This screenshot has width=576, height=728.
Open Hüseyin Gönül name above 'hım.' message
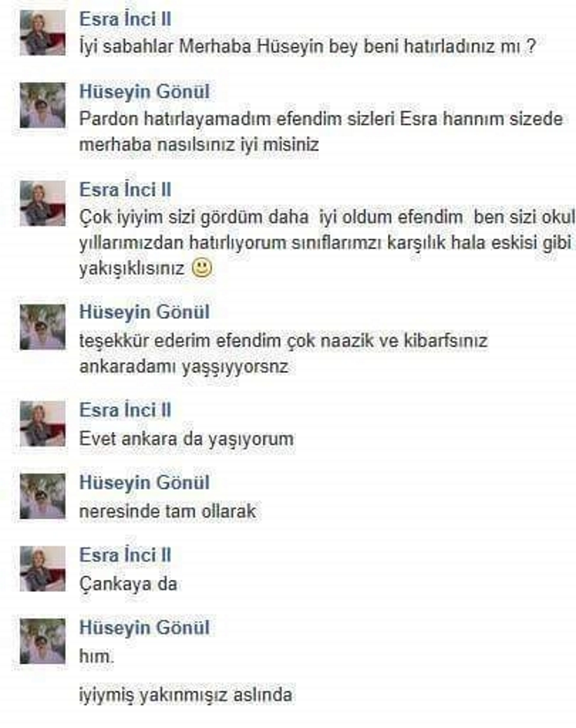[144, 628]
